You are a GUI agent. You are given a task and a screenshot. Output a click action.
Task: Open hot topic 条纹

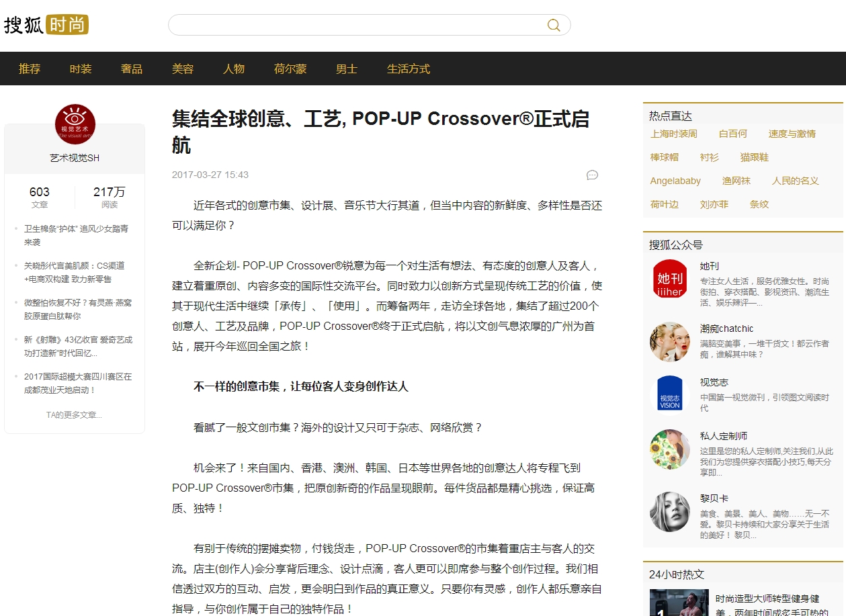[759, 204]
